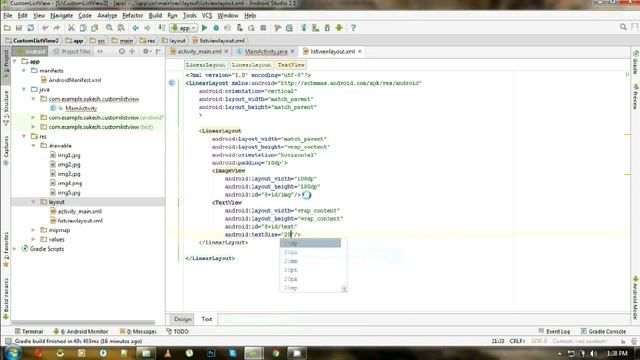Switch to the MainActivity.java editor tab
The height and width of the screenshot is (360, 640).
click(266, 51)
